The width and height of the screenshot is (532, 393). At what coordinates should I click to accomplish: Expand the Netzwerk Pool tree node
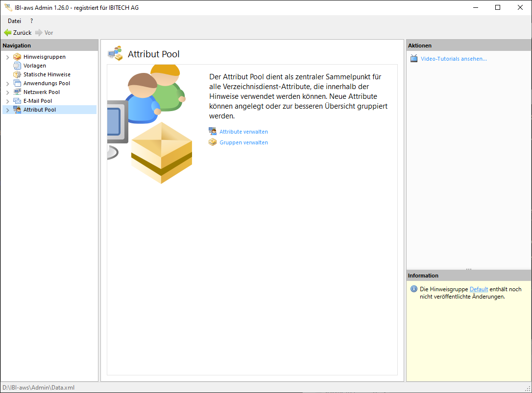pos(7,92)
